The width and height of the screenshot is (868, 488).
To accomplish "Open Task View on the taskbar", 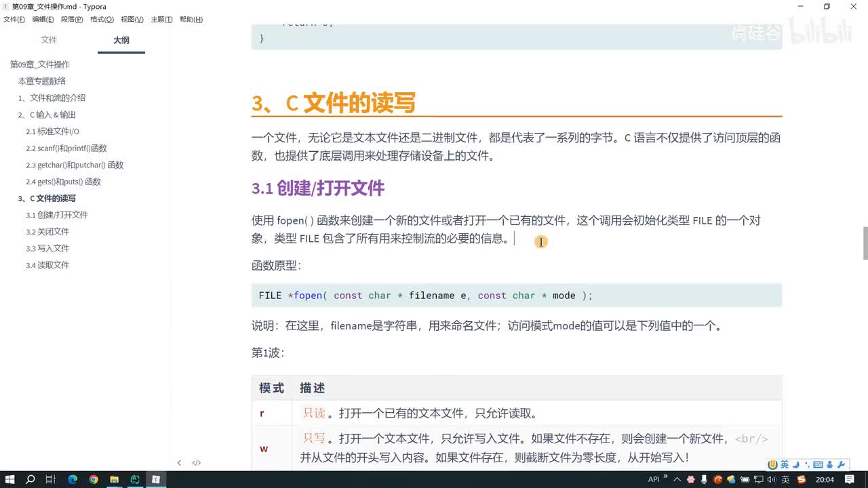I will [x=51, y=479].
